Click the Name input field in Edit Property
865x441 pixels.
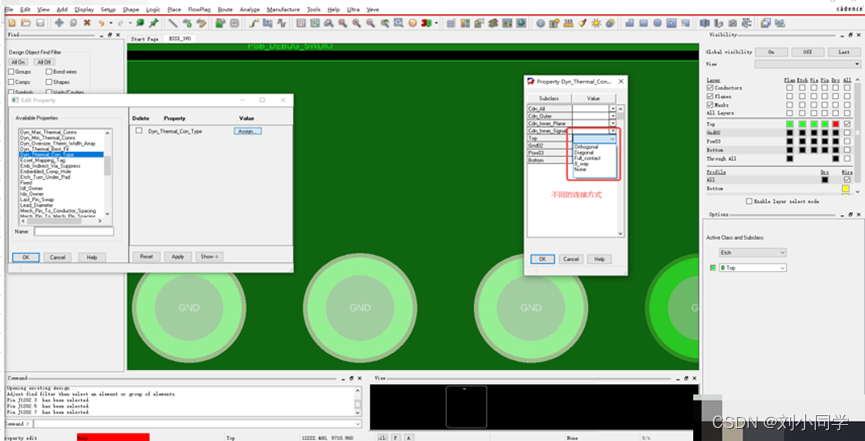tap(74, 231)
